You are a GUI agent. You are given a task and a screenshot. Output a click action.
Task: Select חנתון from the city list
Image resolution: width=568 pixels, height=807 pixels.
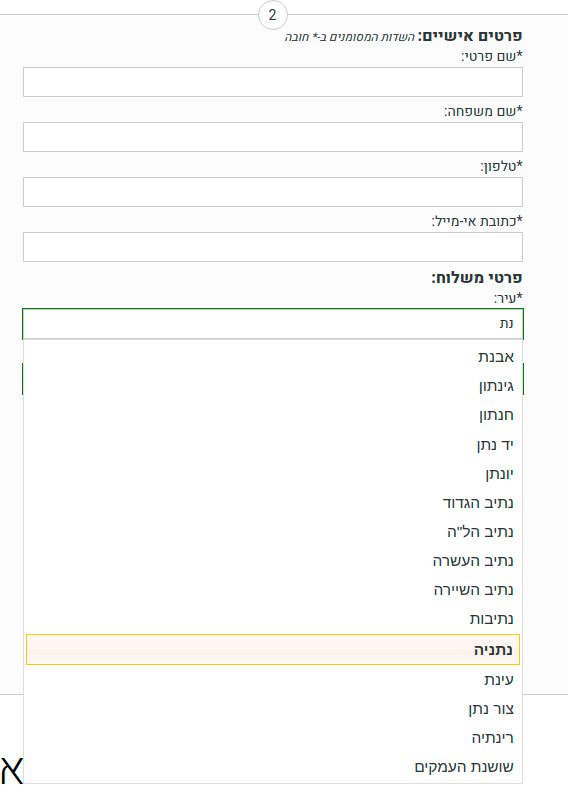(273, 415)
